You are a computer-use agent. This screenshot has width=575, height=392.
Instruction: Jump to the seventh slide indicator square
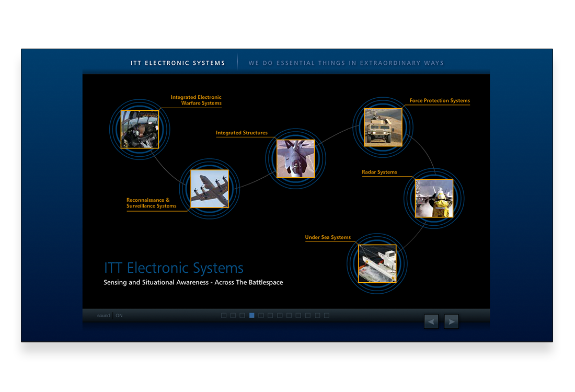pyautogui.click(x=280, y=315)
